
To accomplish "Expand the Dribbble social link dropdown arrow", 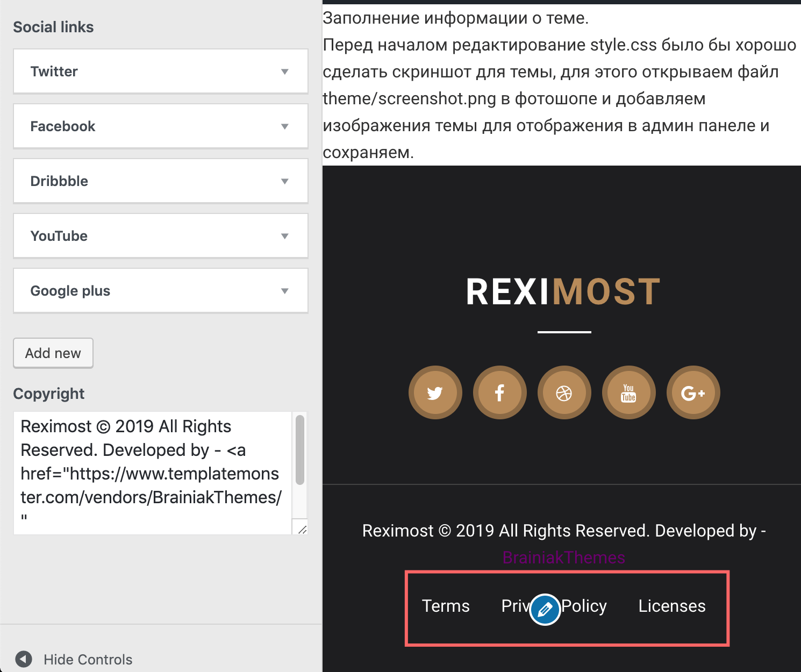I will [x=285, y=181].
